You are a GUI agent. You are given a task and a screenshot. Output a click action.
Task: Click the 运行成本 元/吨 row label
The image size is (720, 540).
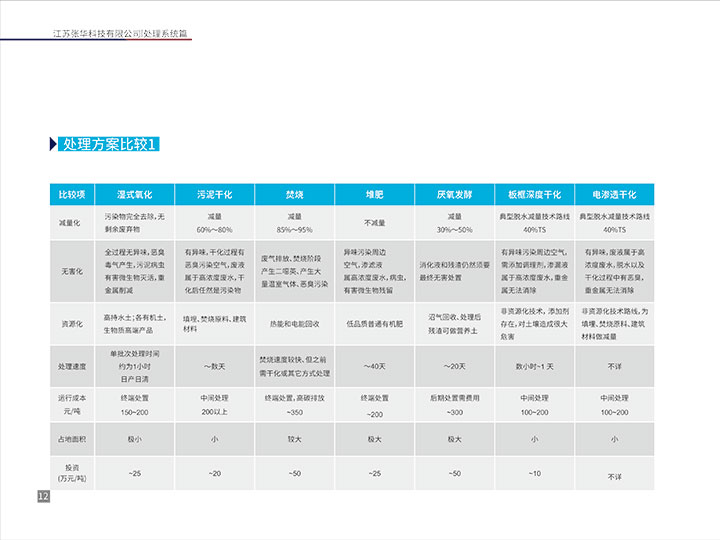72,404
